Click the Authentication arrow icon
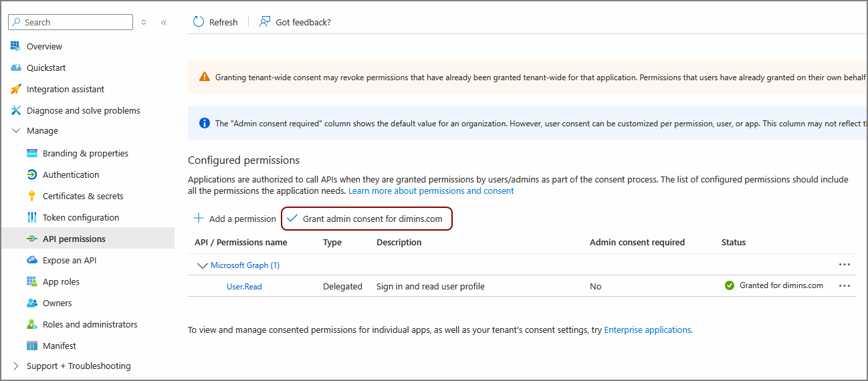Screen dimensions: 868x381 coord(31,174)
